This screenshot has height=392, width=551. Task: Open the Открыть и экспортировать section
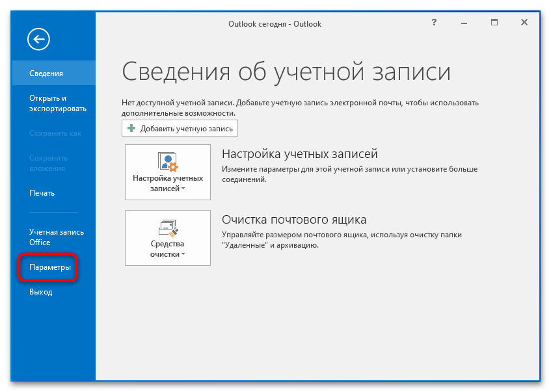click(x=57, y=103)
